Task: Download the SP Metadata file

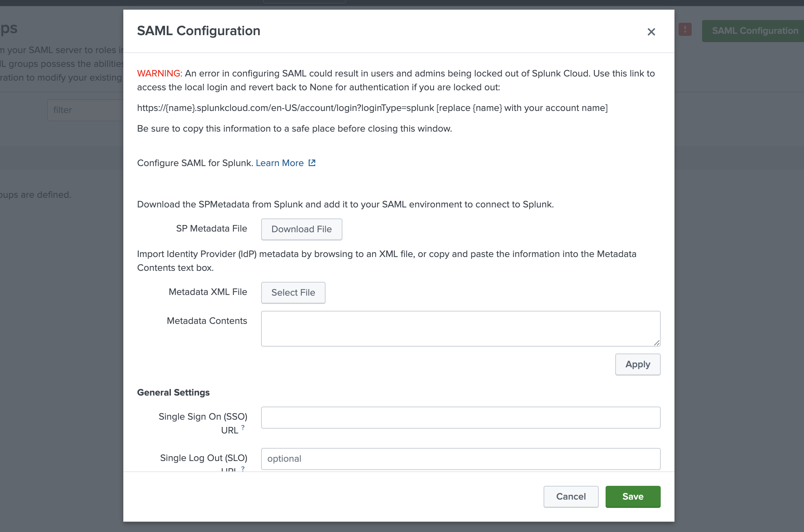Action: [301, 229]
